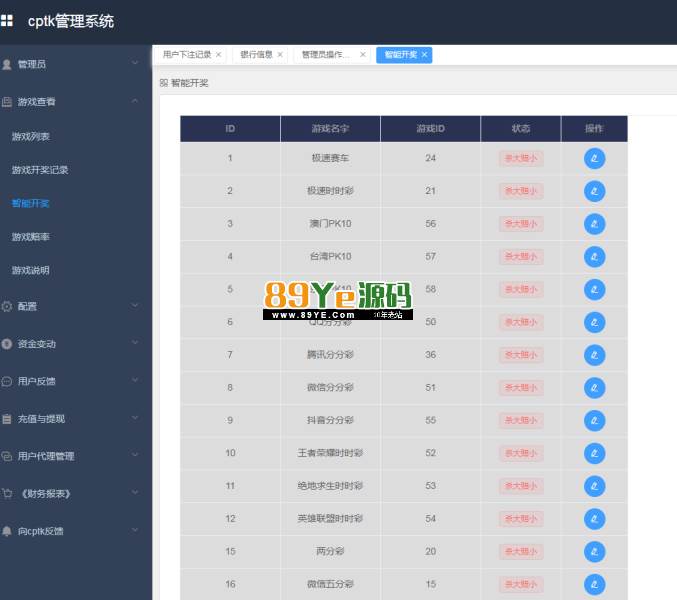Click status tag in 两分彩 row

(x=521, y=552)
